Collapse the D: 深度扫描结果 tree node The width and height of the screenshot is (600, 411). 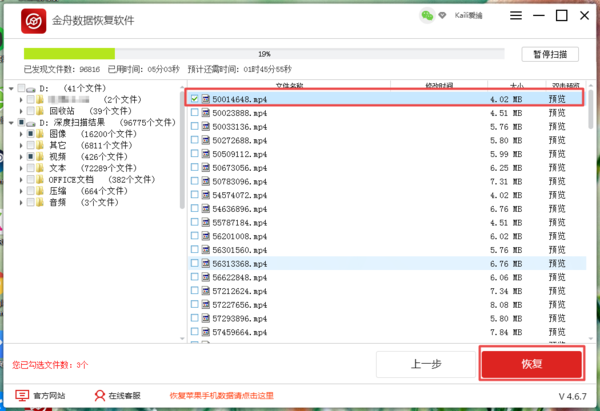click(11, 123)
